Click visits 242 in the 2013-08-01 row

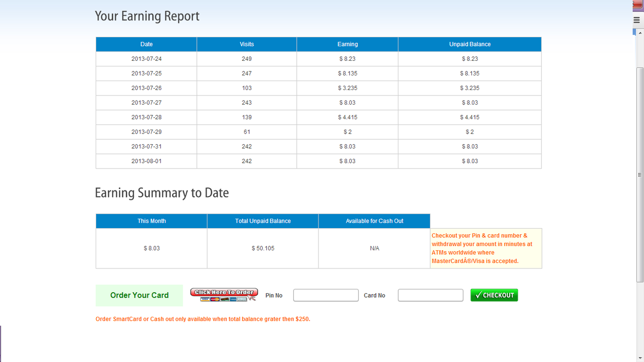(x=247, y=161)
